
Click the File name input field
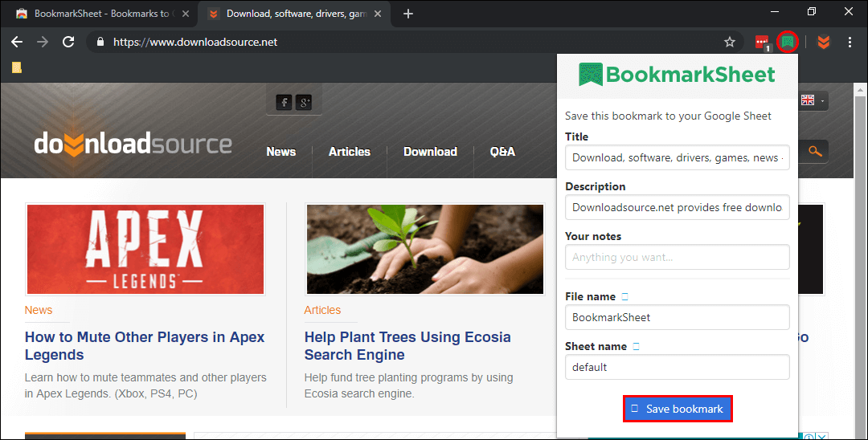pyautogui.click(x=677, y=317)
